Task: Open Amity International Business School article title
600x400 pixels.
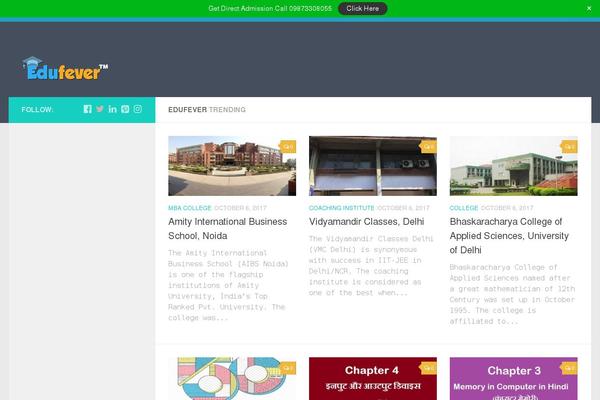Action: pos(228,229)
